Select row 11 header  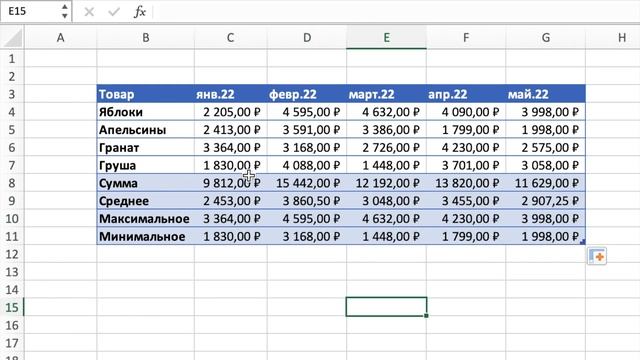pos(12,237)
